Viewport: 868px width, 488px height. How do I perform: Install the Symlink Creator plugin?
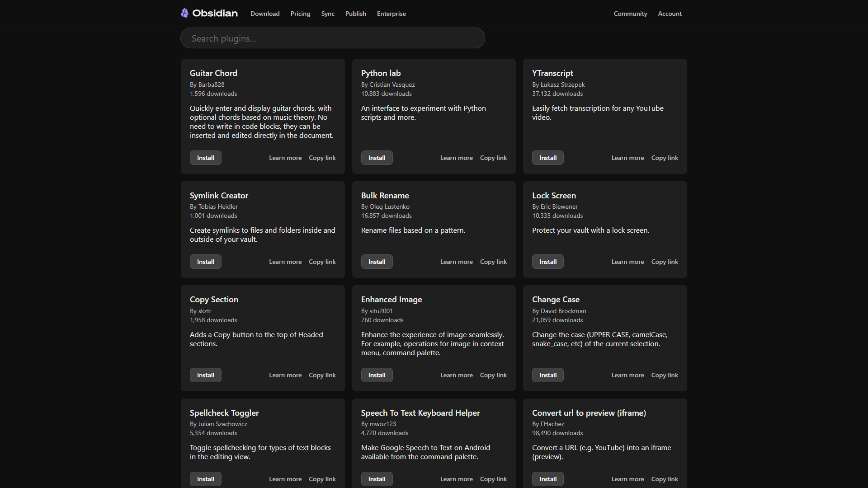click(206, 262)
